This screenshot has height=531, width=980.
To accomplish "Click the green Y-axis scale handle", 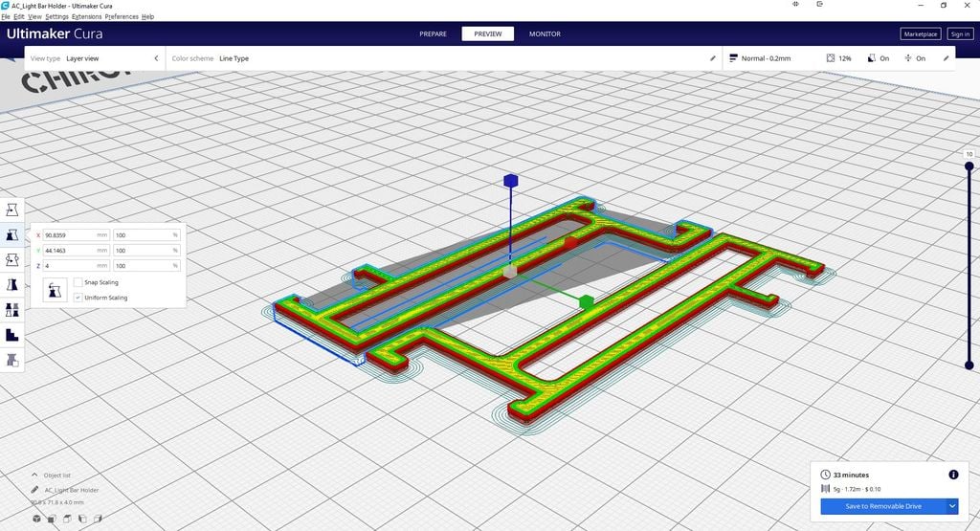I will click(x=586, y=302).
